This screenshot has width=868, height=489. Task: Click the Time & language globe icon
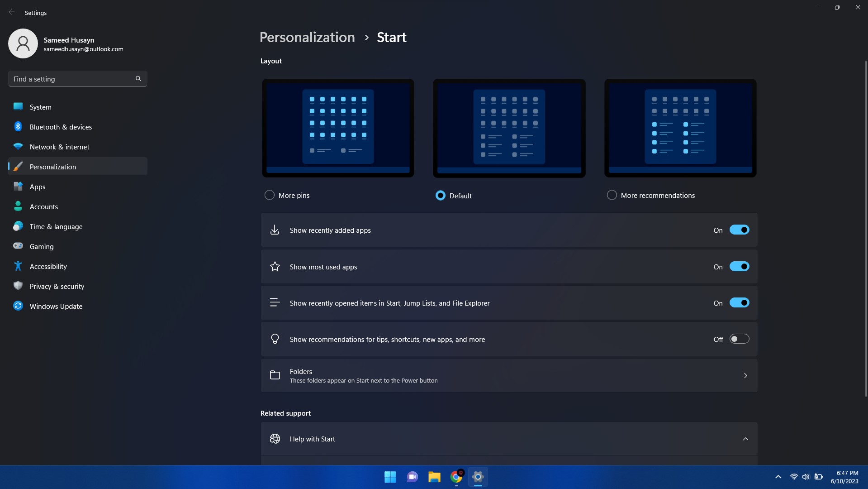tap(18, 226)
